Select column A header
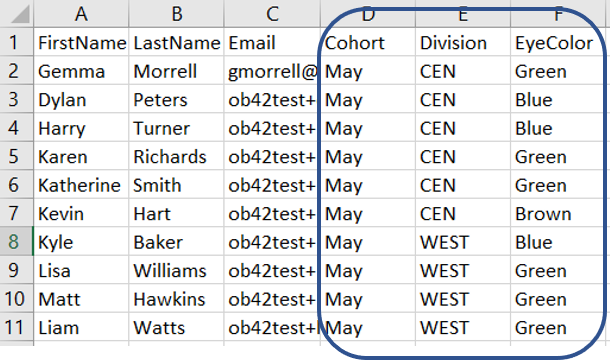 point(81,14)
